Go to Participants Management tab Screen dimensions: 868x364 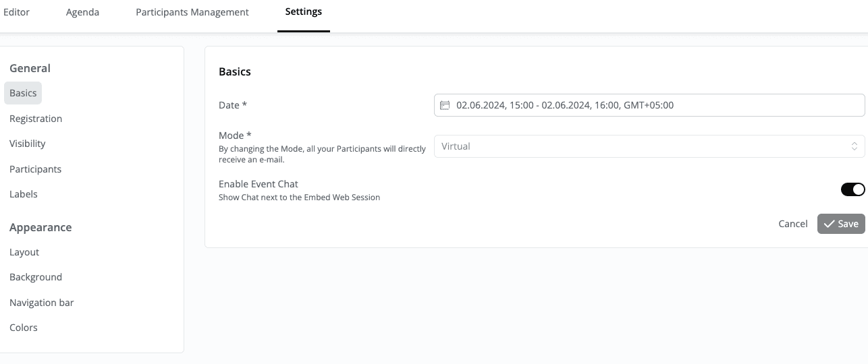click(x=192, y=12)
